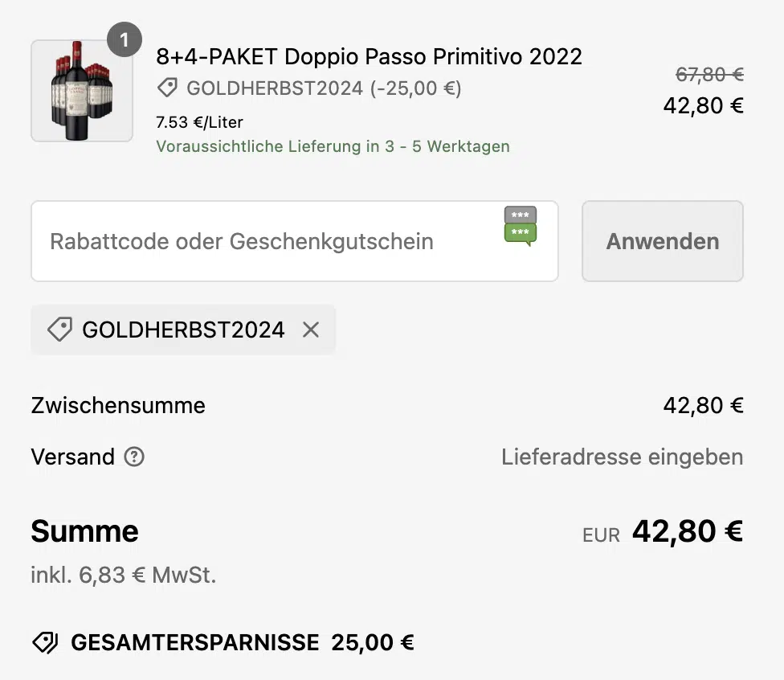784x680 pixels.
Task: Click the Versand help question mark icon
Action: 134,457
